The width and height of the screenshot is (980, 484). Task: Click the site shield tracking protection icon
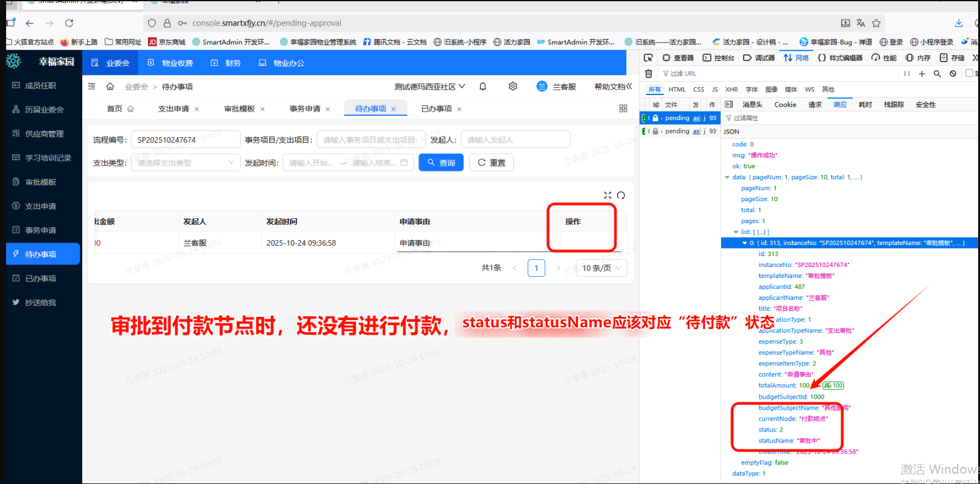152,23
